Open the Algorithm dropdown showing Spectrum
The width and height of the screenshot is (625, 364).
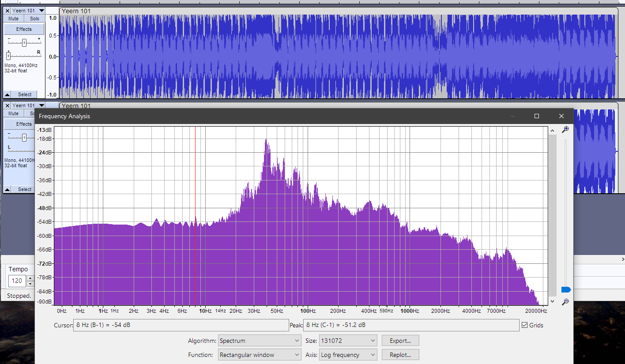click(x=260, y=341)
